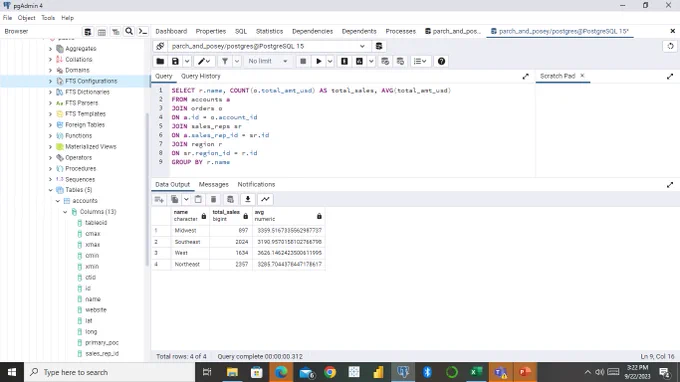Switch to the Query History tab

point(200,76)
